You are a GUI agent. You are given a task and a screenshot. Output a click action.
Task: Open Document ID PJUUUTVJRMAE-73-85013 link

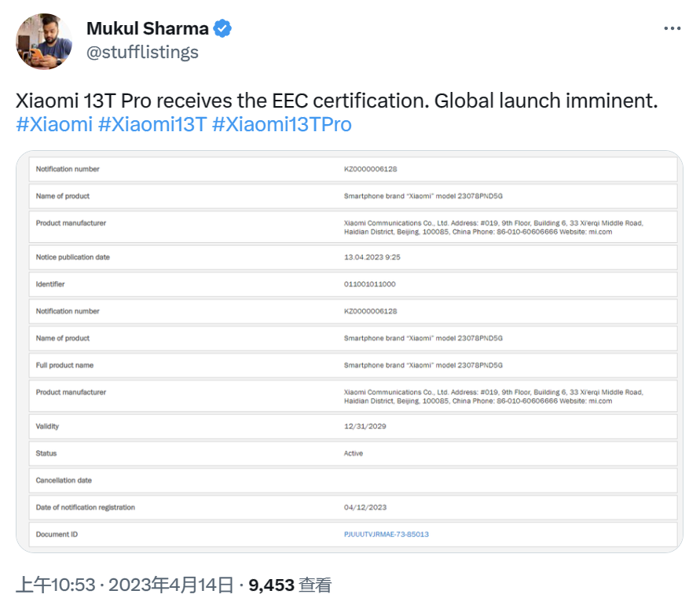coord(387,534)
